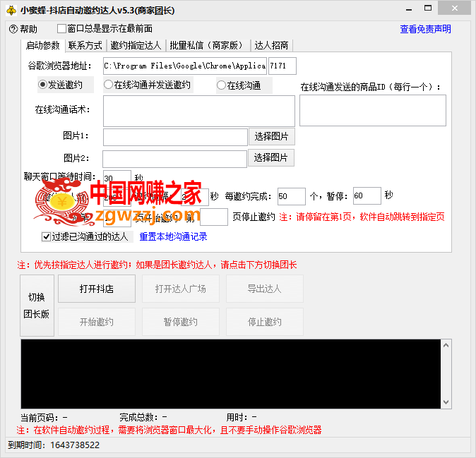The image size is (476, 458).
Task: Select 发送邀约 radio button
Action: click(x=43, y=85)
